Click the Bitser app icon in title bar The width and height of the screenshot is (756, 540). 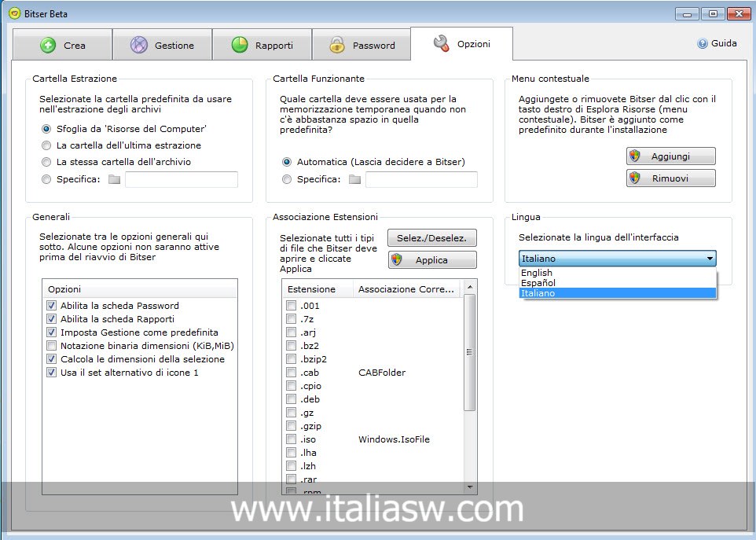coord(15,13)
